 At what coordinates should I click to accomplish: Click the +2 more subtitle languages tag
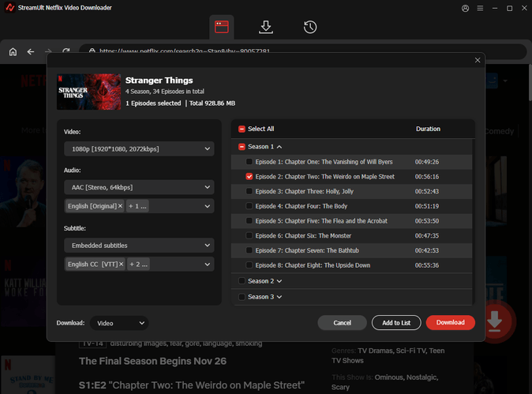click(x=138, y=265)
